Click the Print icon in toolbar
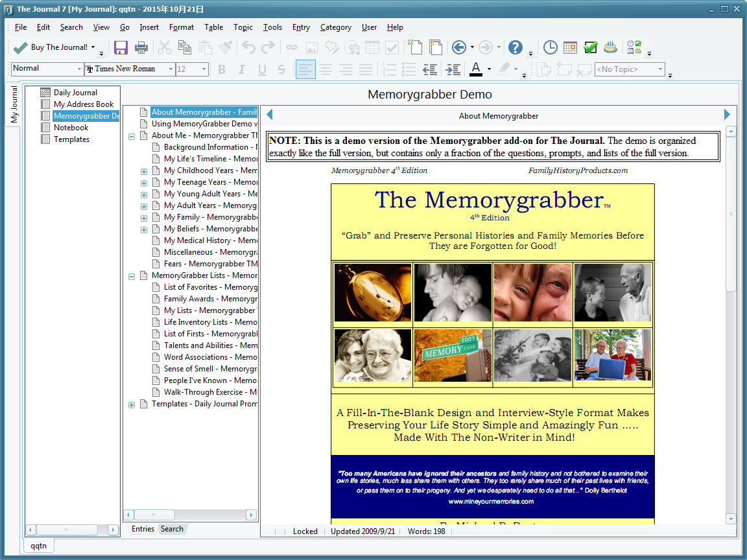This screenshot has height=560, width=747. 141,47
